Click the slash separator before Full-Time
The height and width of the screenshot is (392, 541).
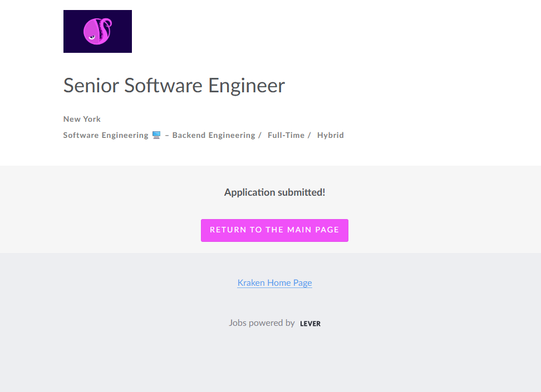tap(260, 135)
